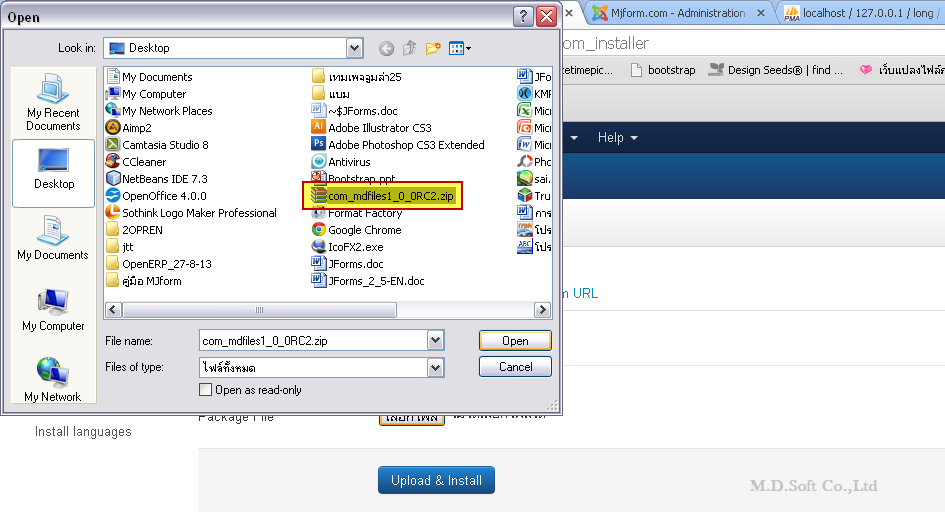Select JForms.doc document

pyautogui.click(x=347, y=263)
